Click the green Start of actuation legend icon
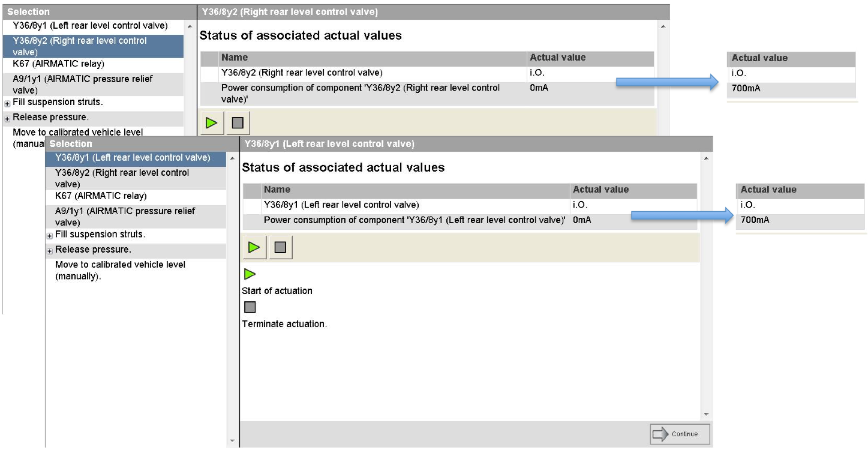868x453 pixels. pos(250,274)
